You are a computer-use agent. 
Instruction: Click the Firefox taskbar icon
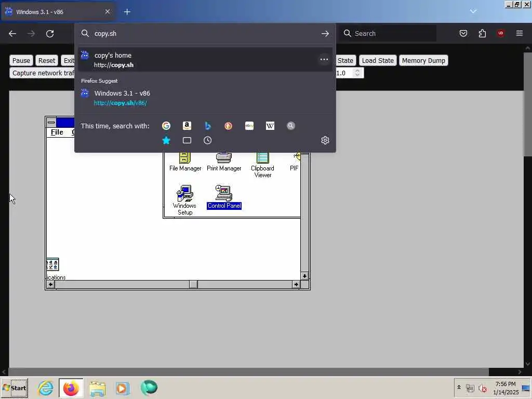point(71,388)
